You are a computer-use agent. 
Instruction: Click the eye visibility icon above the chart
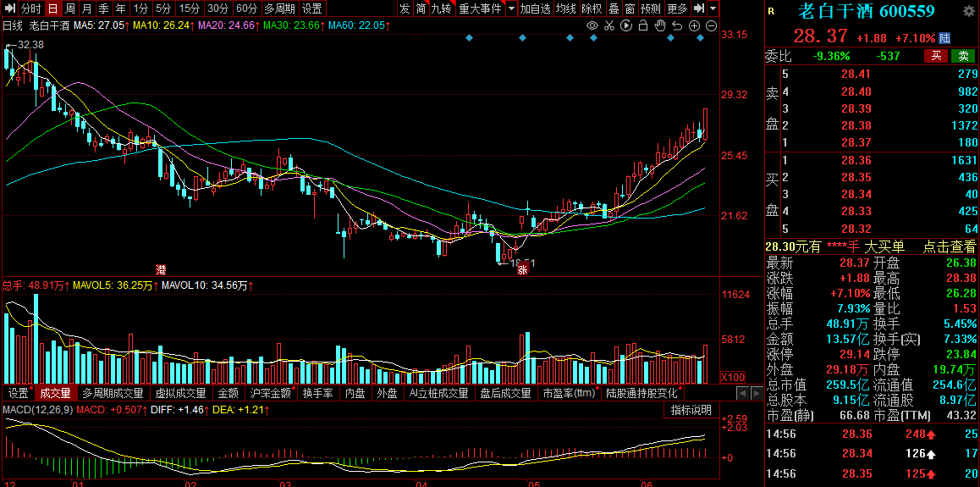(x=592, y=25)
